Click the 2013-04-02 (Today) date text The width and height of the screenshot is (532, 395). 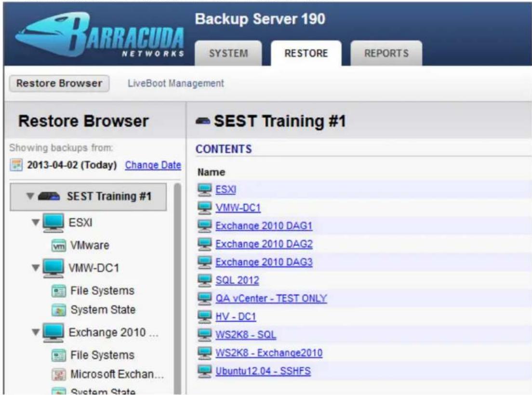pos(72,165)
